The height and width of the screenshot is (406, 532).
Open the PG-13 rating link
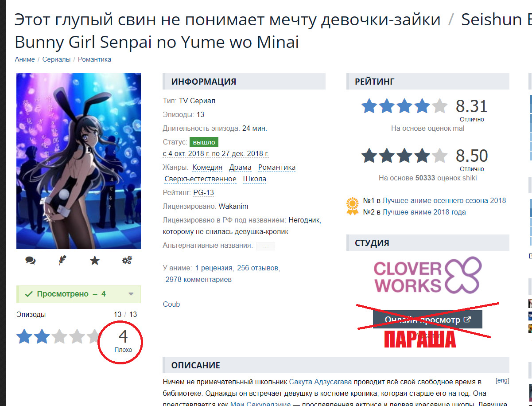(x=204, y=193)
